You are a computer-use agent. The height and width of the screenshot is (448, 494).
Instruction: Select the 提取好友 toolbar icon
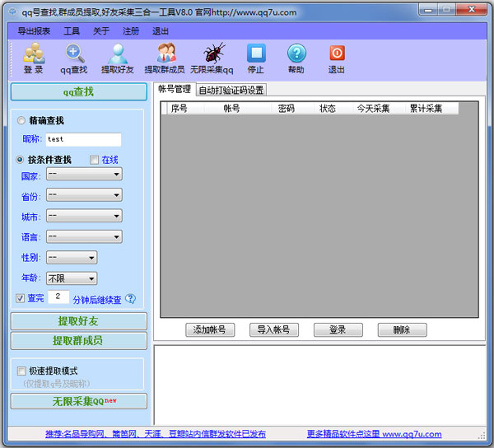click(118, 58)
